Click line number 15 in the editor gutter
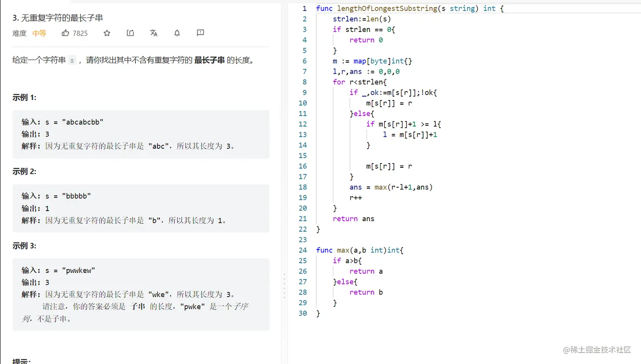 point(303,156)
